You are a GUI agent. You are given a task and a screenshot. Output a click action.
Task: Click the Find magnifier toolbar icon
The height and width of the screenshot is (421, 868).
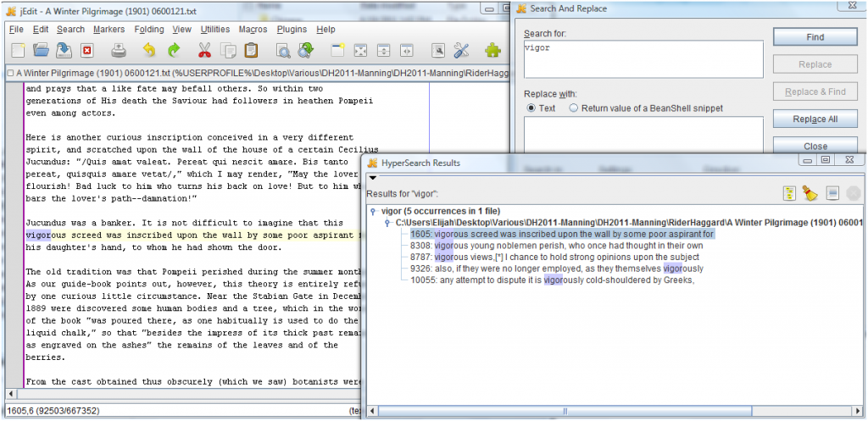tap(283, 51)
